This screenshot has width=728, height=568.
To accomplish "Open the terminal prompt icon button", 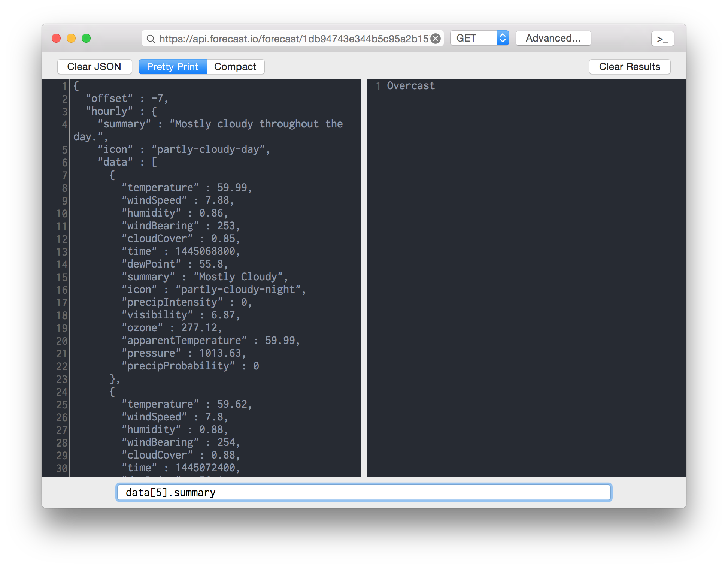I will pos(662,39).
